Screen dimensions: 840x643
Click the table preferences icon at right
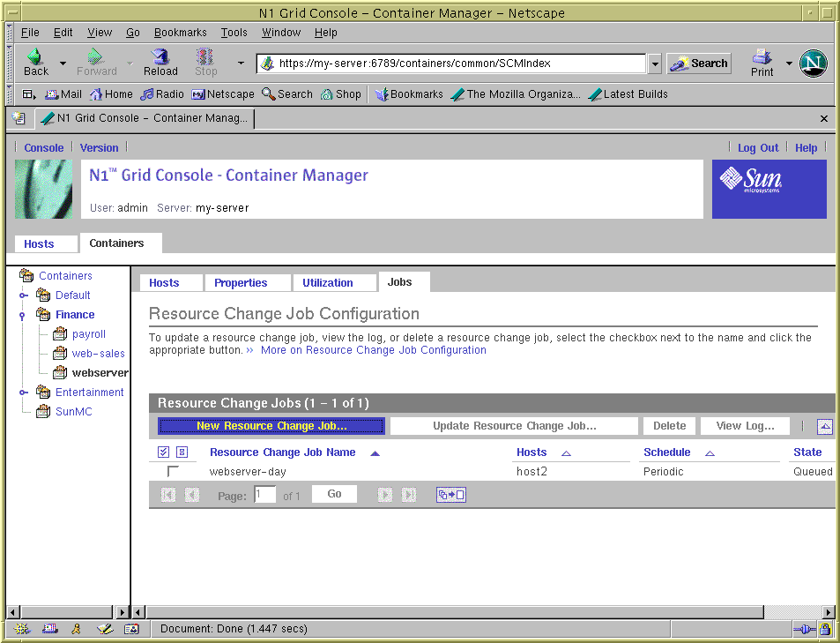coord(825,427)
